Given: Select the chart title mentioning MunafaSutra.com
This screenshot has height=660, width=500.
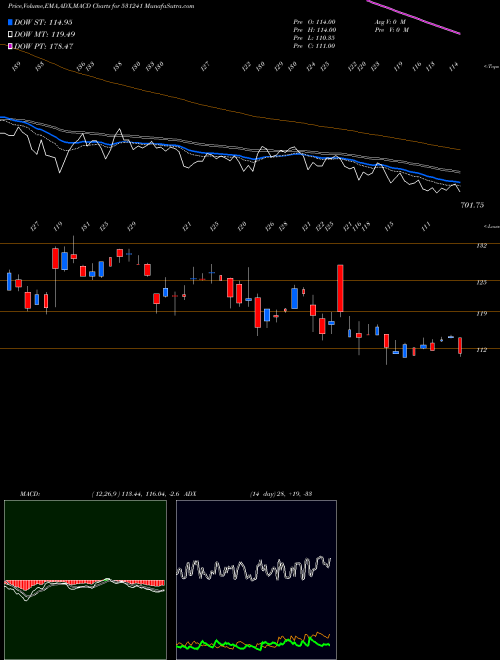Looking at the screenshot, I should [x=101, y=6].
